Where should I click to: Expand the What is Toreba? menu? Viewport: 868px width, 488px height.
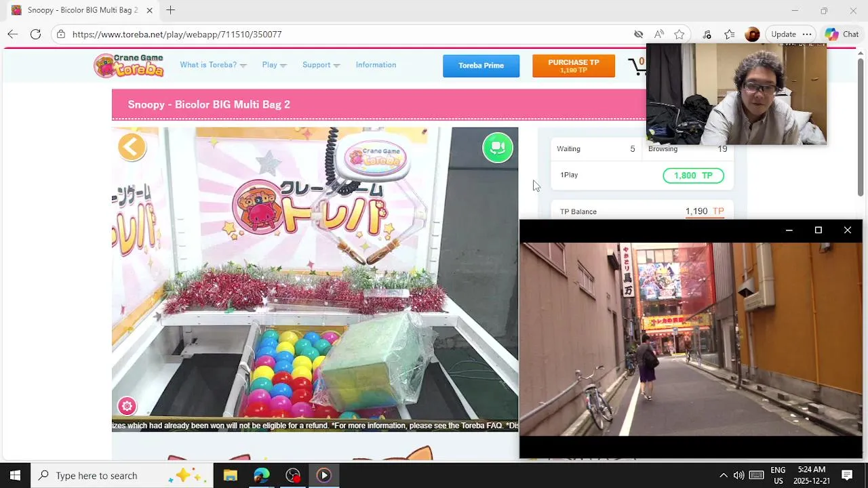click(x=213, y=65)
